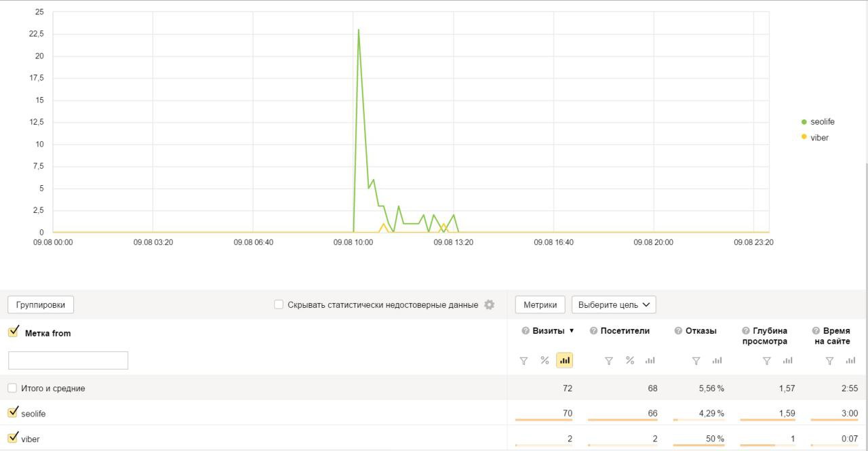
Task: Click viber bounce rate 50 %
Action: pos(715,439)
